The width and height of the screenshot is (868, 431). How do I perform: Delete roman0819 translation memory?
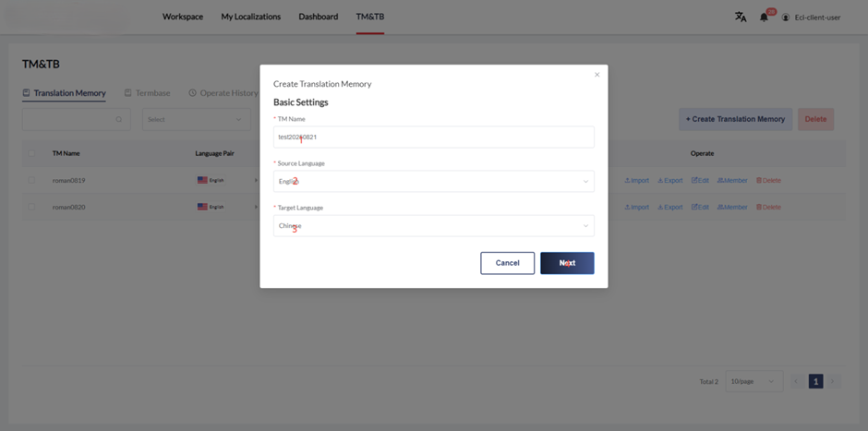(x=768, y=180)
